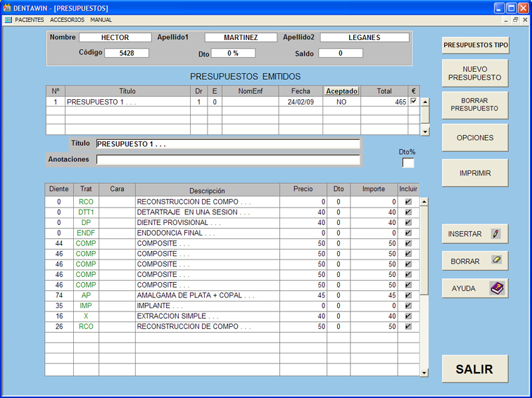Open the MANUAL menu
This screenshot has width=532, height=398.
pyautogui.click(x=101, y=20)
